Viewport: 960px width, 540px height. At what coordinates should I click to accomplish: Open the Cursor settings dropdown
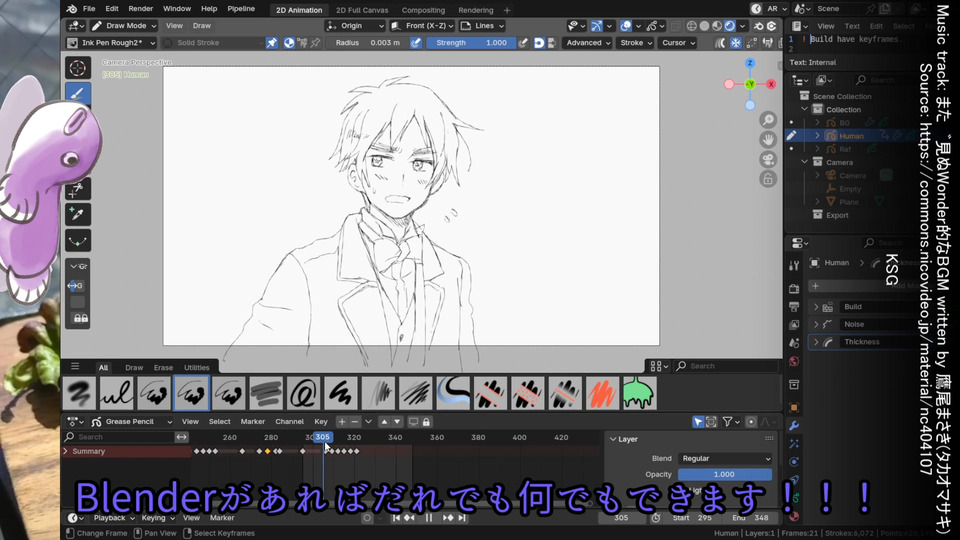[678, 43]
